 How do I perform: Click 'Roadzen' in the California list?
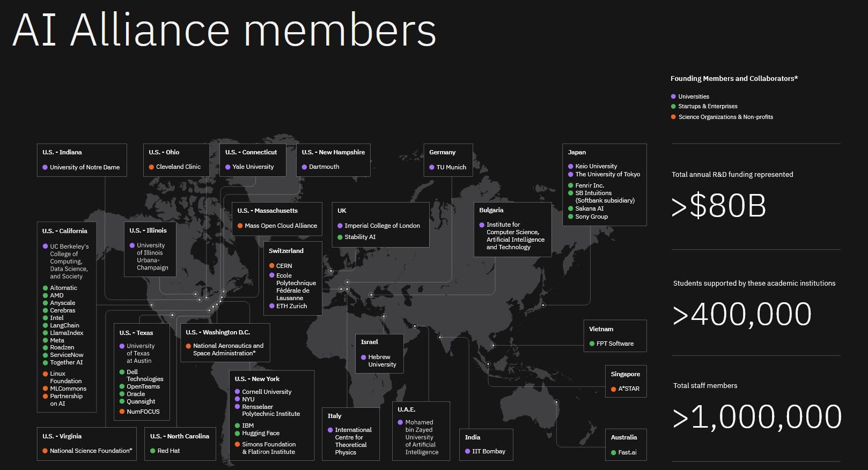coord(62,347)
